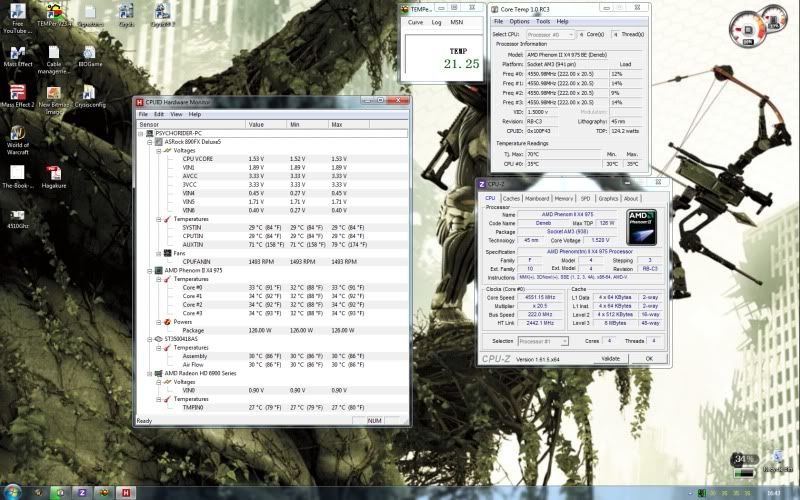The height and width of the screenshot is (500, 800).
Task: Open the 4510Ghz image file on desktop
Action: click(17, 219)
